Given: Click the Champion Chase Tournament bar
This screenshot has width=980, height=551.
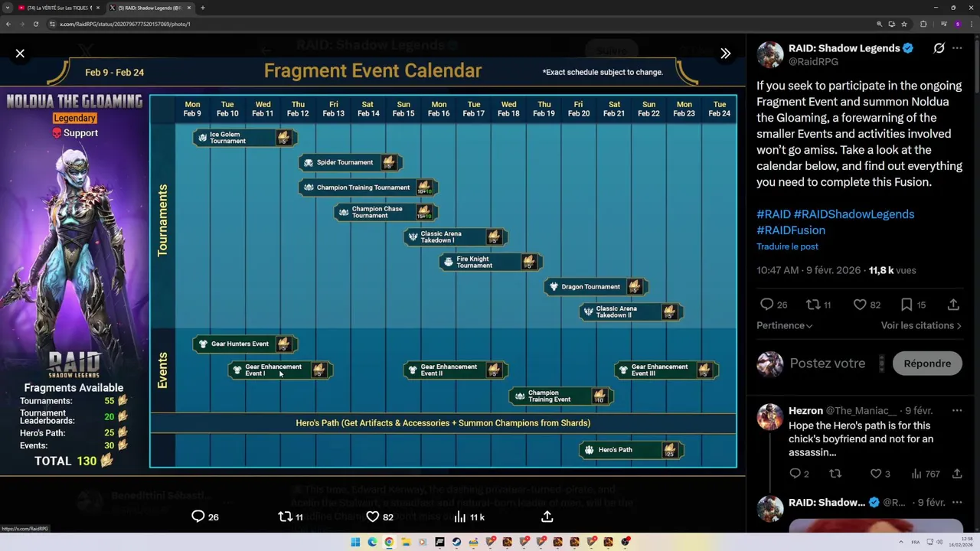Looking at the screenshot, I should click(x=386, y=212).
